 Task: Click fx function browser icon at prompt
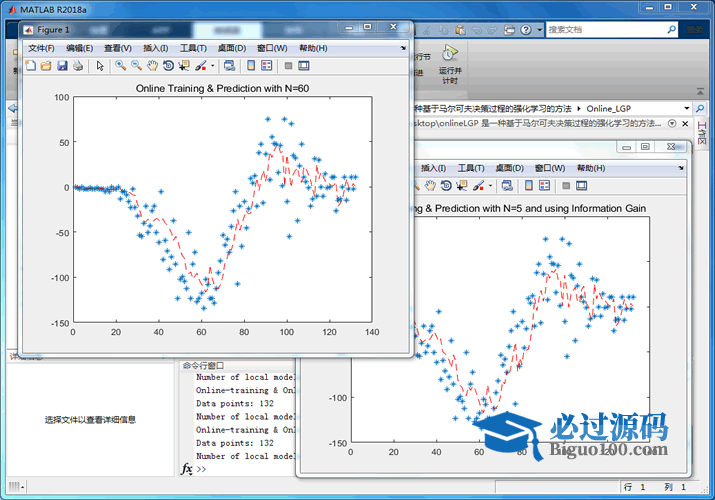(187, 469)
